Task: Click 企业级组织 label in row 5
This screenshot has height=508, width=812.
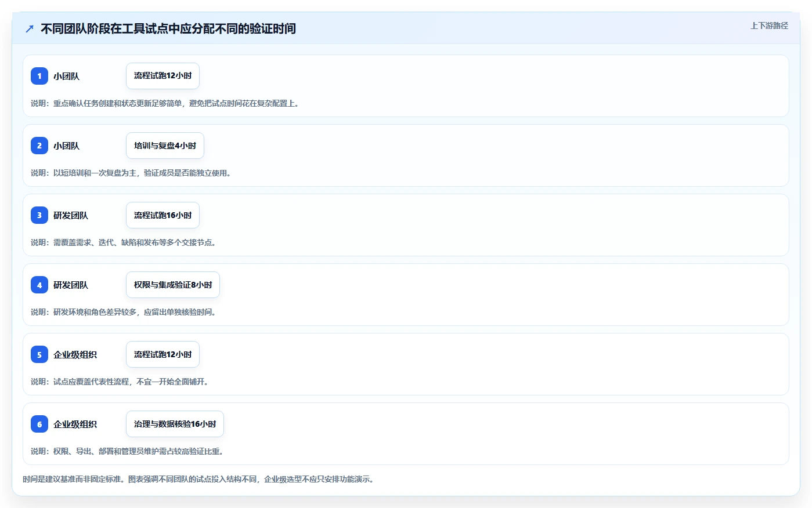Action: (75, 354)
